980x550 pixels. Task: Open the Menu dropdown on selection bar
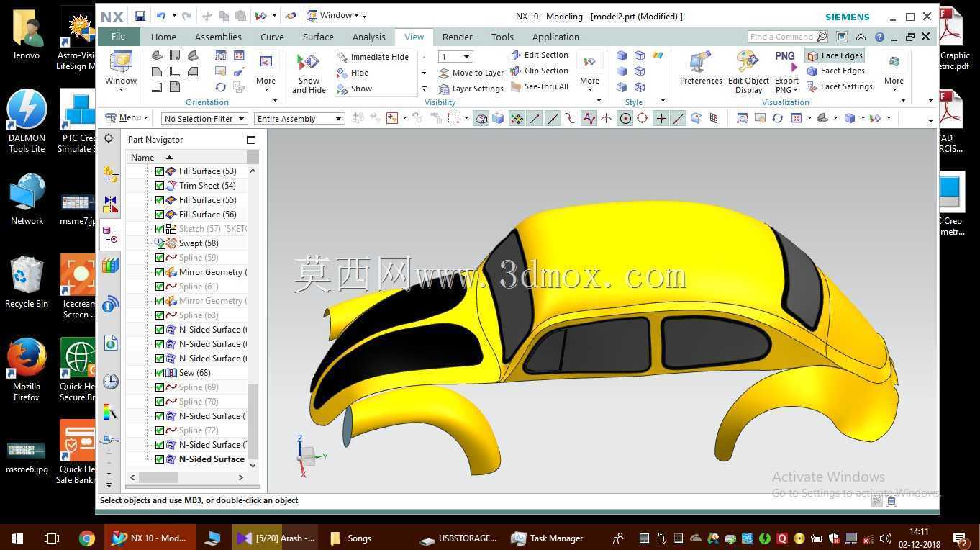click(x=127, y=118)
